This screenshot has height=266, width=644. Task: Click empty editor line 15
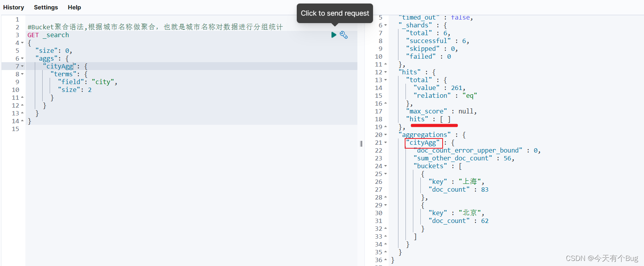tap(192, 129)
